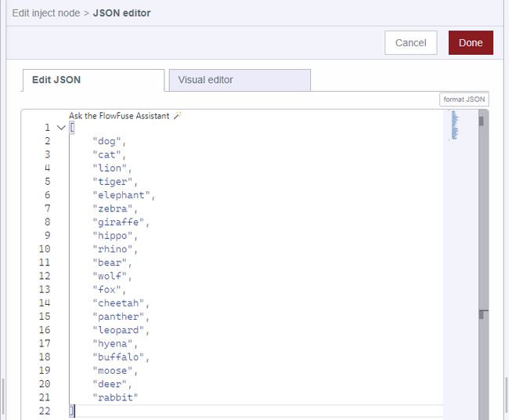Click the "deer" string on line 20

[x=110, y=384]
